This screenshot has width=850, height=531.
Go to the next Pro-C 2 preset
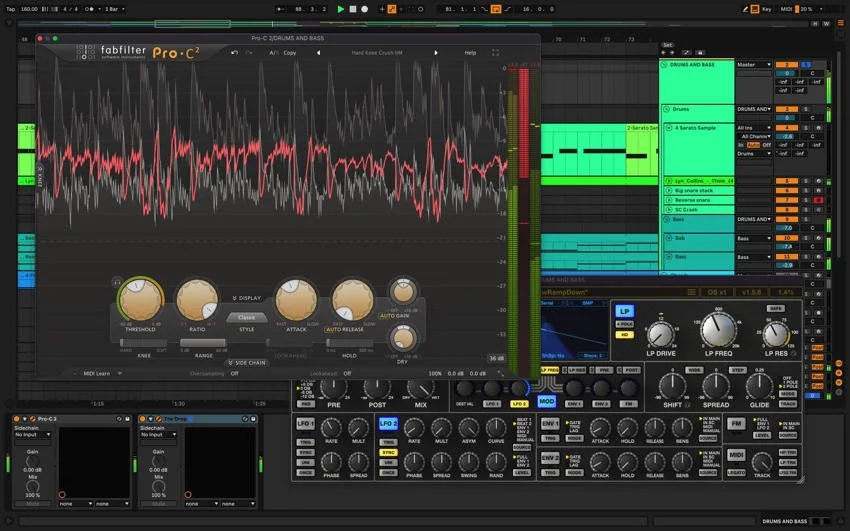tap(435, 53)
